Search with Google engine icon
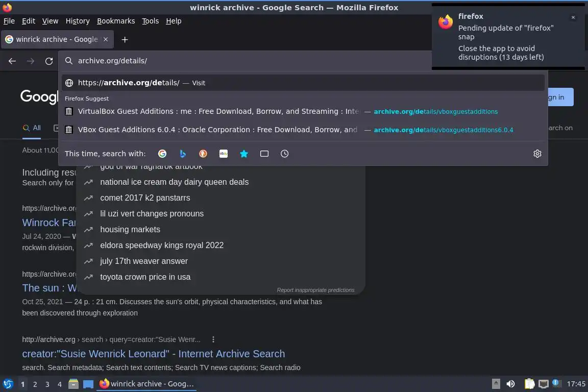Screen dimensions: 588x392 (162, 154)
